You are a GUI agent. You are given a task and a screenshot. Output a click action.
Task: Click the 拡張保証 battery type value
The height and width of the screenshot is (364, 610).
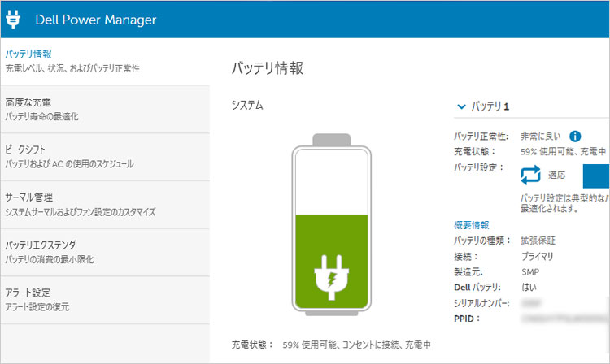(538, 240)
